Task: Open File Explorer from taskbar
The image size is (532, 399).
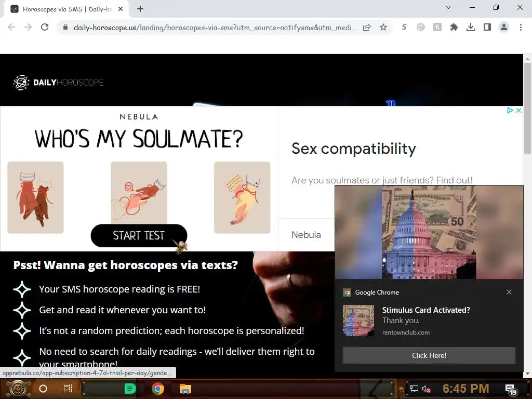Action: pyautogui.click(x=185, y=389)
